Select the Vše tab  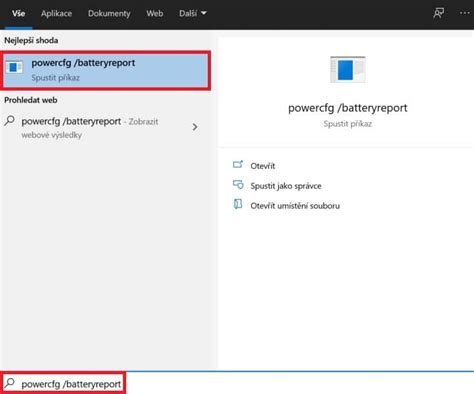(x=18, y=13)
